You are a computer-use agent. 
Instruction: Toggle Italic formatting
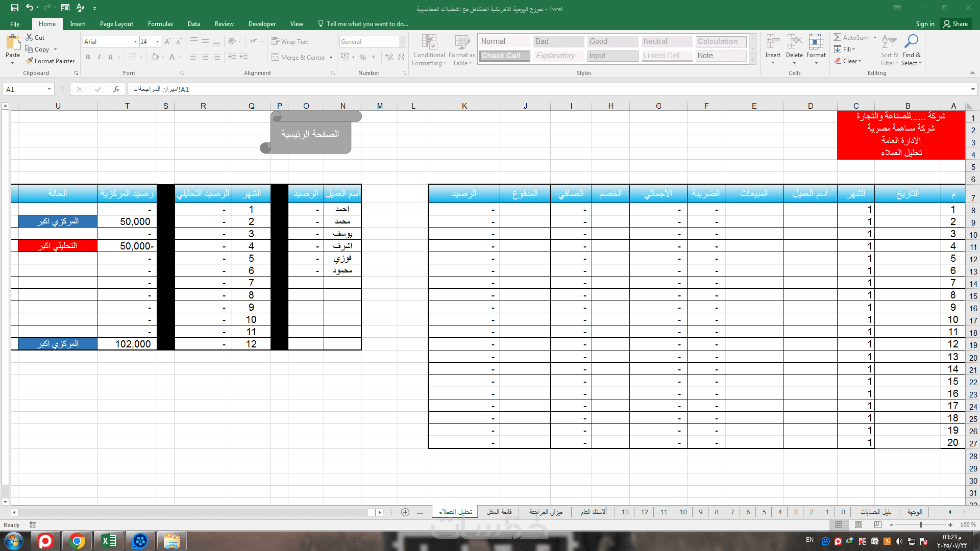99,57
